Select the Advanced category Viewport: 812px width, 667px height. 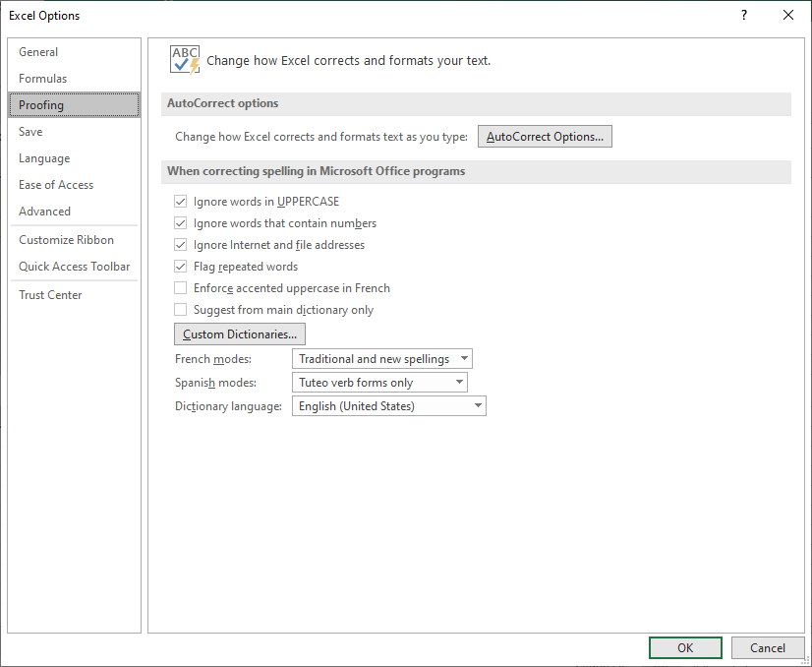coord(45,212)
